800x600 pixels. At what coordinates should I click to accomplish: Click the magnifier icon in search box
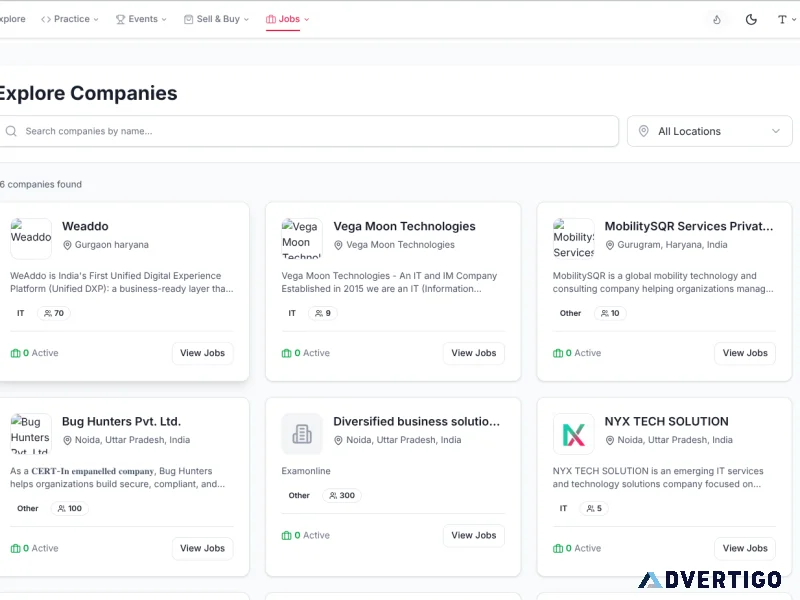(11, 131)
